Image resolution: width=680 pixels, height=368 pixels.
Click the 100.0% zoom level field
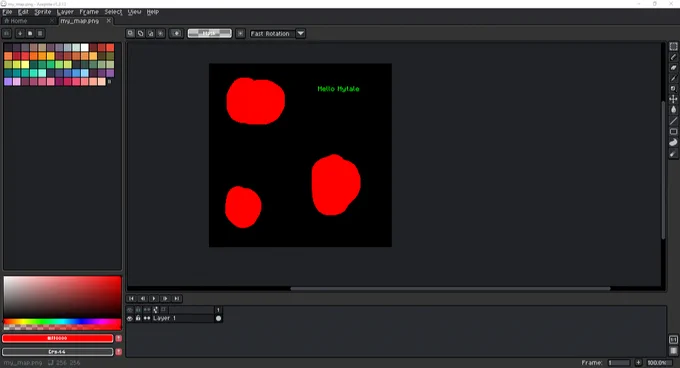(659, 362)
